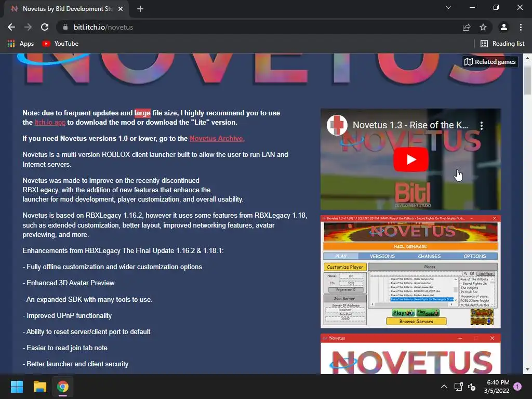Open the clock showing 6:40 PM
Viewport: 532px width, 399px height.
[497, 387]
